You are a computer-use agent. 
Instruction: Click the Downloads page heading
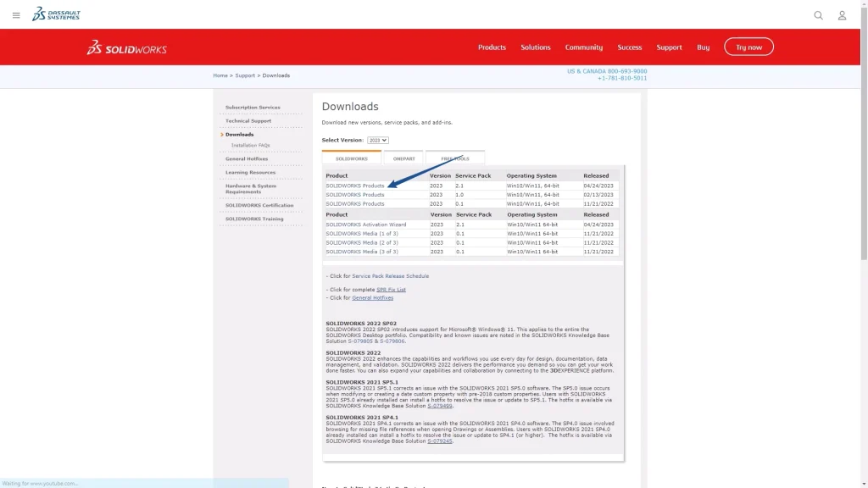(350, 106)
